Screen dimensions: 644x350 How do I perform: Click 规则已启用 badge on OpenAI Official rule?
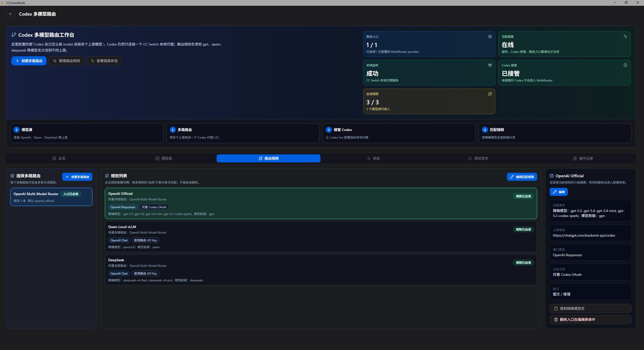coord(524,196)
